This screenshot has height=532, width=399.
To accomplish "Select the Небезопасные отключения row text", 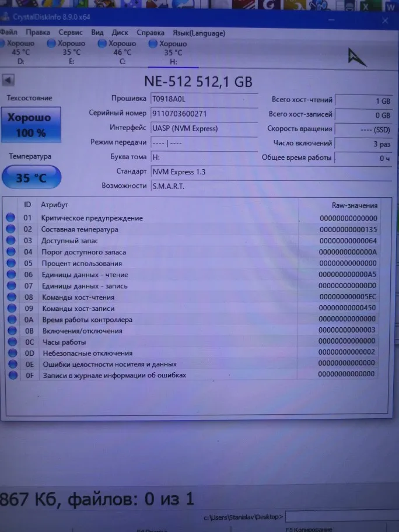I will click(88, 353).
